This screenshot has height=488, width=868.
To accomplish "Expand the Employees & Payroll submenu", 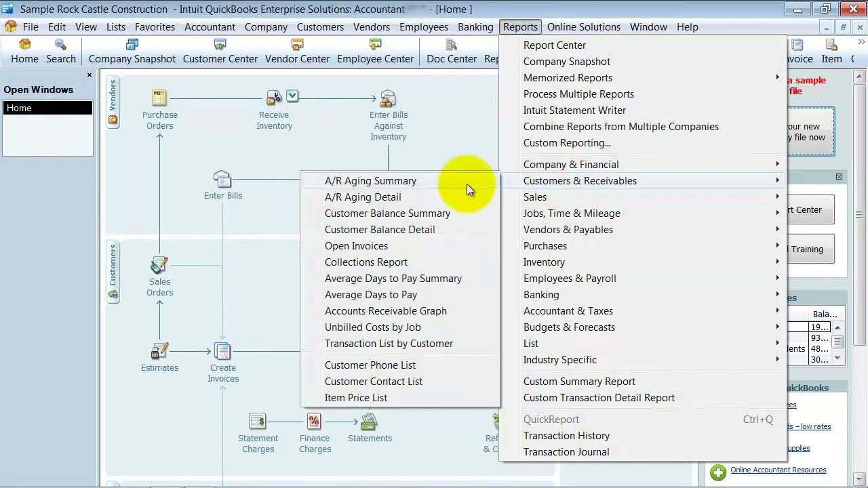I will point(778,278).
